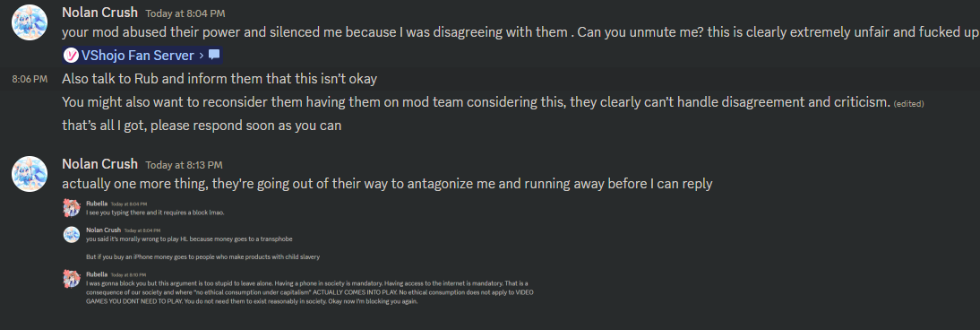Click the 'Also talk to Rub' message line

click(x=219, y=80)
